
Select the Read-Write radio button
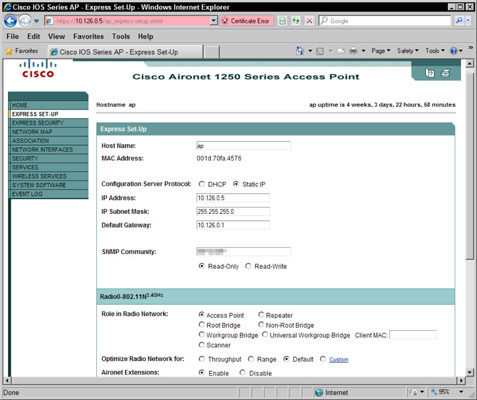tap(248, 266)
